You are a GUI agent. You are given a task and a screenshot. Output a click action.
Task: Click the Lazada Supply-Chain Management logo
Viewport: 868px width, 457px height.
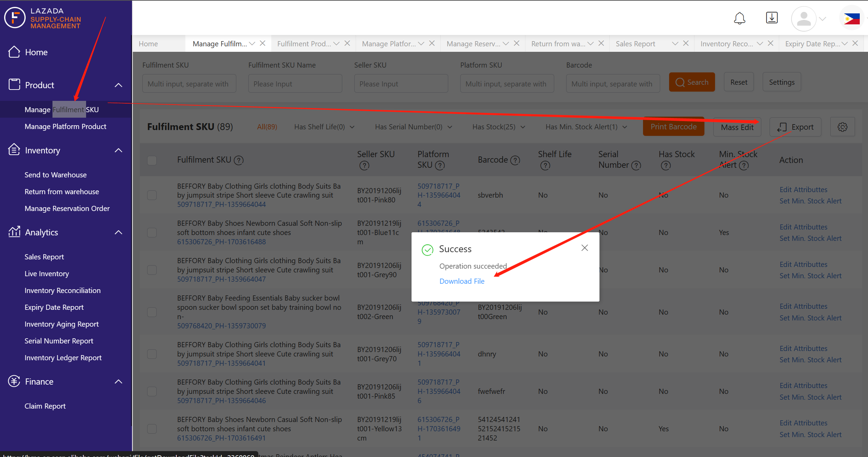click(43, 18)
